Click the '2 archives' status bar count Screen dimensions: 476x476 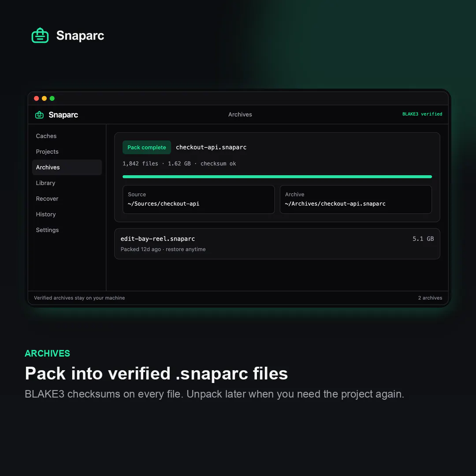(430, 298)
